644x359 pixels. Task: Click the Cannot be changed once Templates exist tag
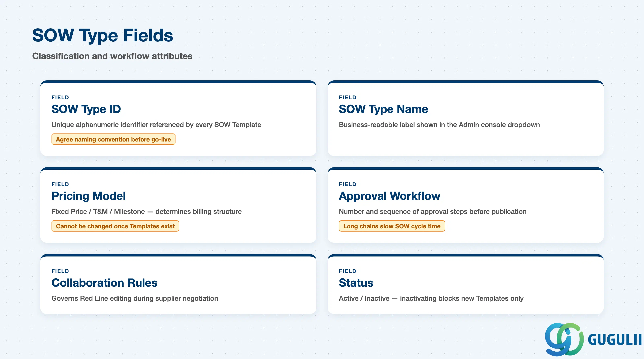[x=115, y=226]
